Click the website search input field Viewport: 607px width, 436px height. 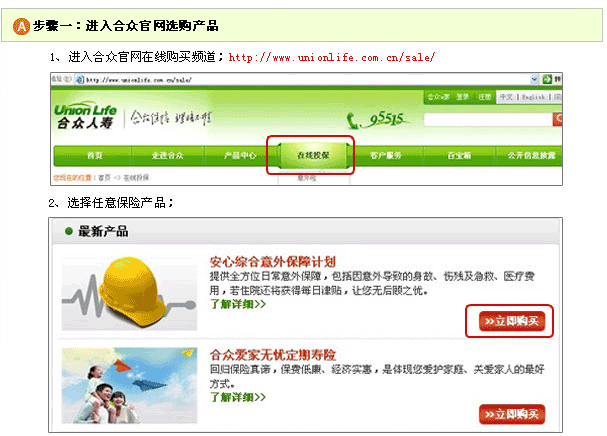(x=488, y=120)
